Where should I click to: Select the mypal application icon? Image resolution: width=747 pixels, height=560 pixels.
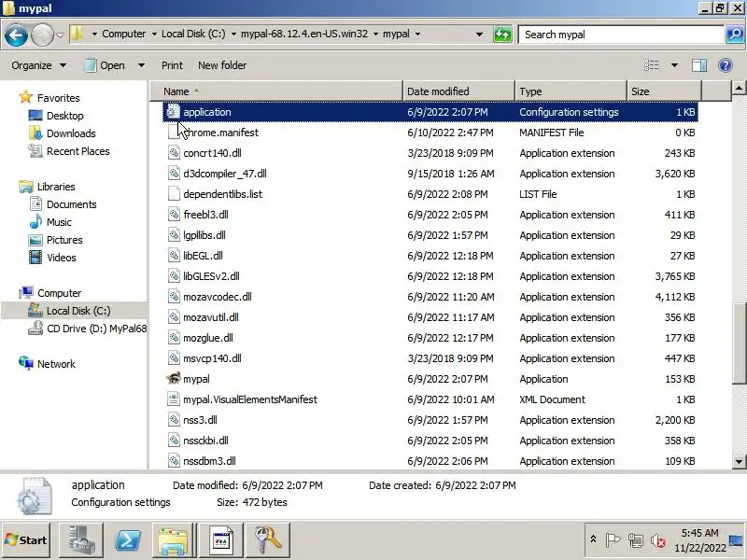pyautogui.click(x=174, y=379)
